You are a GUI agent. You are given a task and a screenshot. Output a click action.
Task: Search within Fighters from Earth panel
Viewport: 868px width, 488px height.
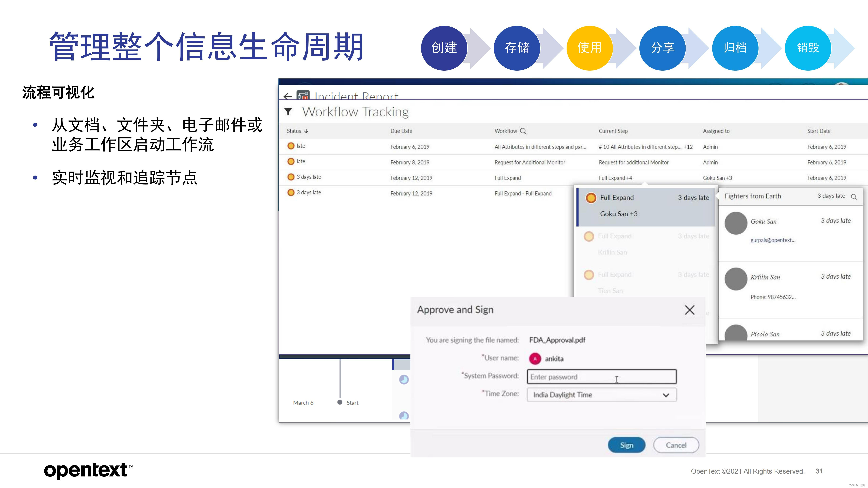854,197
